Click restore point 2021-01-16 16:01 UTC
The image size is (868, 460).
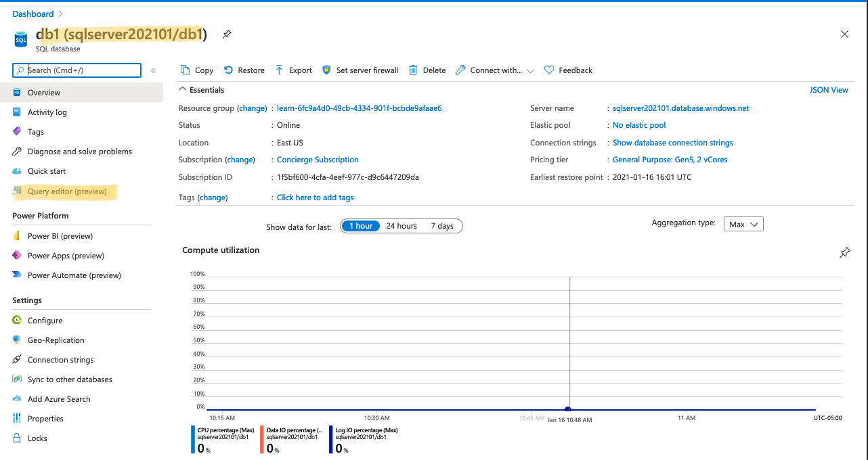click(652, 177)
